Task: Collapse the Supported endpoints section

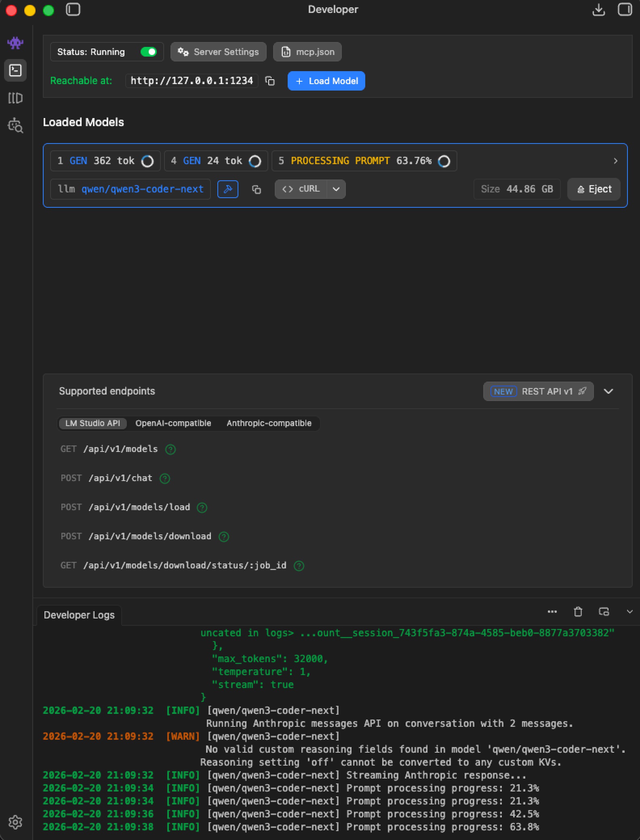Action: pos(608,391)
